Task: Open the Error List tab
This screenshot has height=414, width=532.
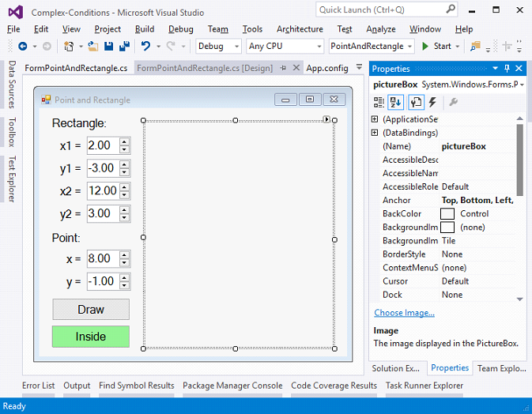Action: [x=39, y=386]
